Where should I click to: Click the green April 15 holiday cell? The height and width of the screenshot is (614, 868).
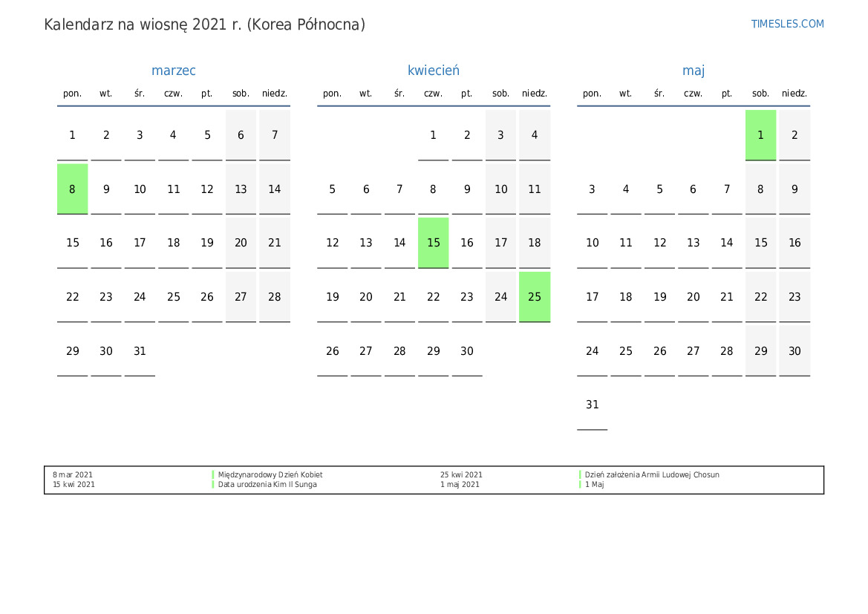pos(434,243)
